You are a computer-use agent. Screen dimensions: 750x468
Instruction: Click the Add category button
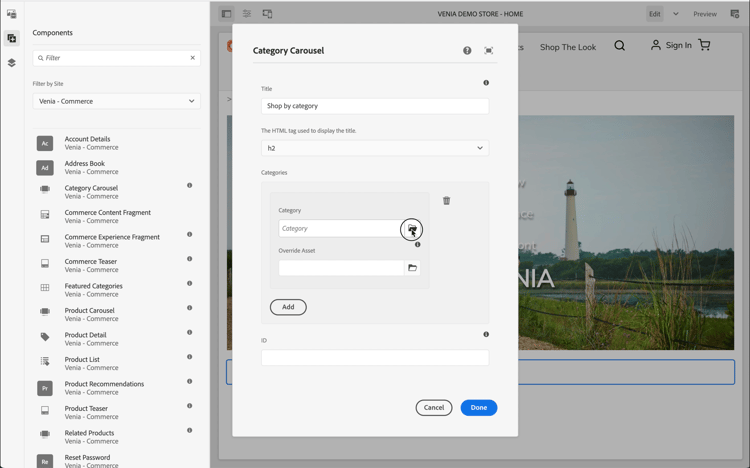click(x=288, y=307)
